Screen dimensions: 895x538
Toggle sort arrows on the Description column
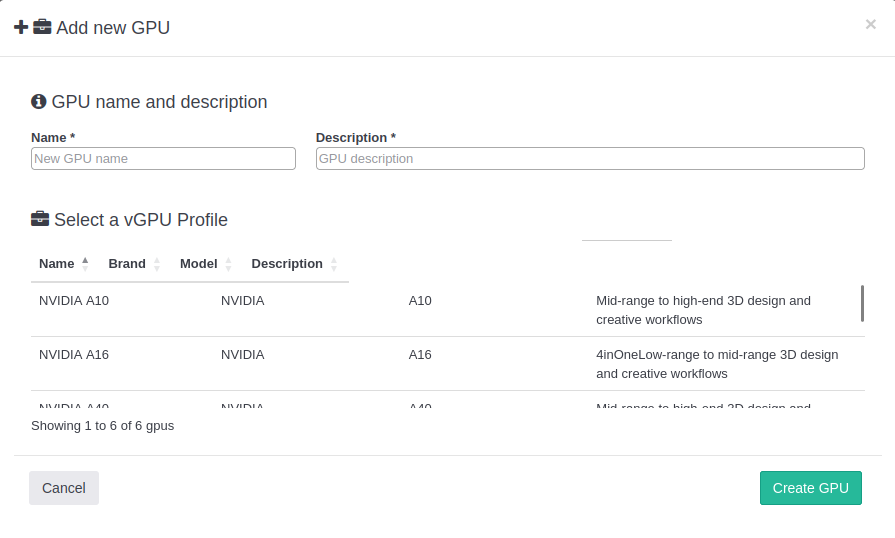pos(334,264)
